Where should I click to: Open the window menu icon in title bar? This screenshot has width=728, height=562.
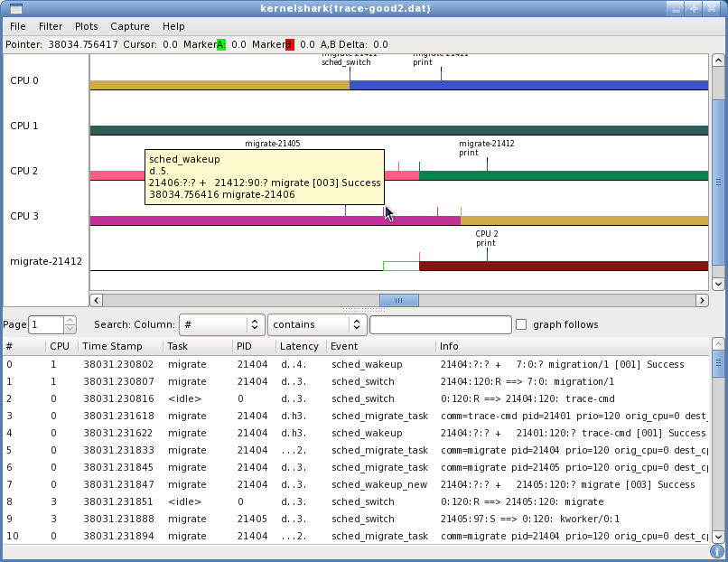point(15,8)
